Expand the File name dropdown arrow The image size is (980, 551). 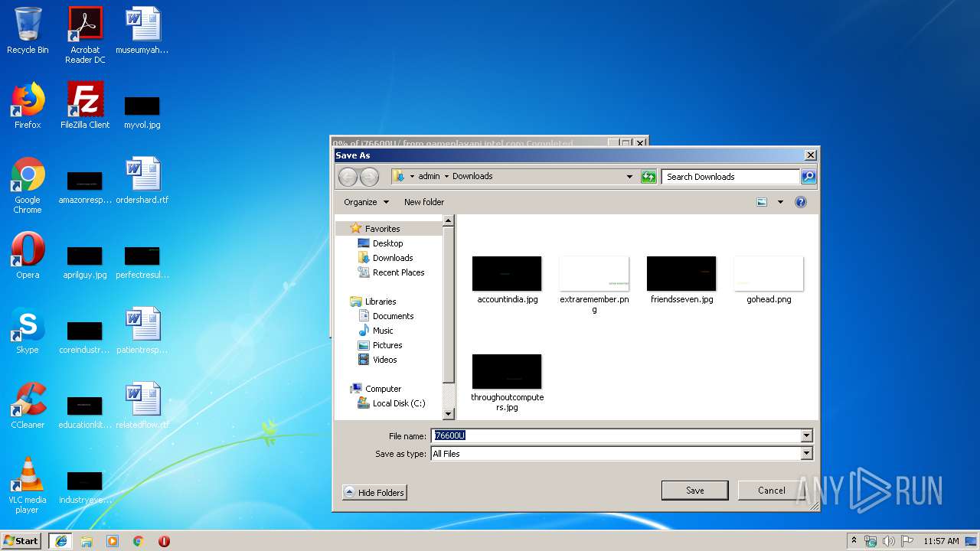click(806, 436)
